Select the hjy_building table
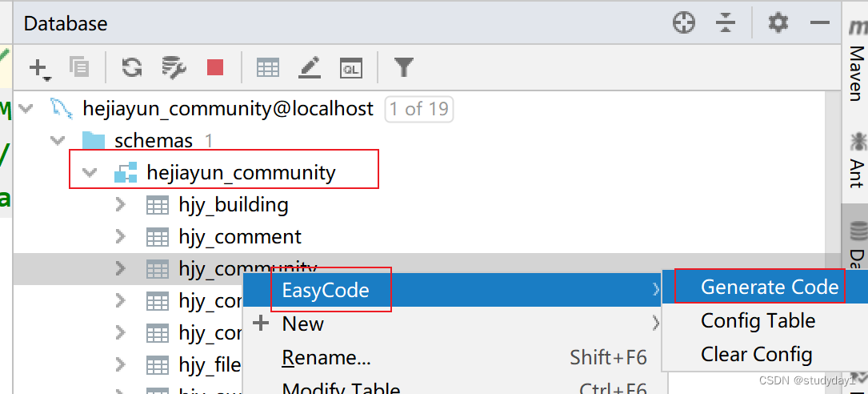Screen dimensions: 868x394 pyautogui.click(x=233, y=205)
